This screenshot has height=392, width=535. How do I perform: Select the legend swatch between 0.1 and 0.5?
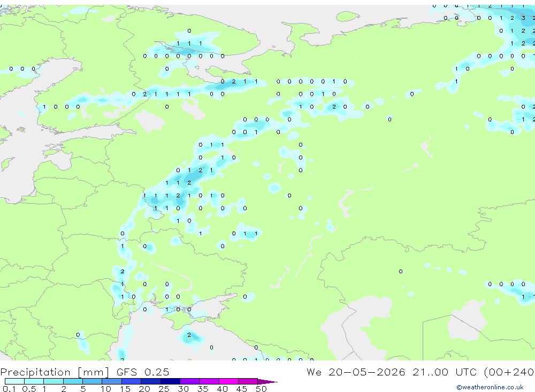[14, 381]
